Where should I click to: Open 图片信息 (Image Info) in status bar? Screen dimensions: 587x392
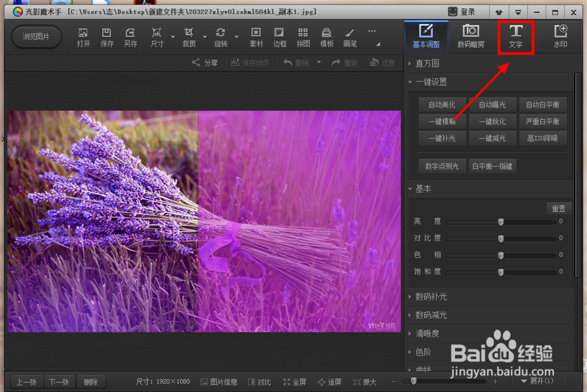(219, 381)
